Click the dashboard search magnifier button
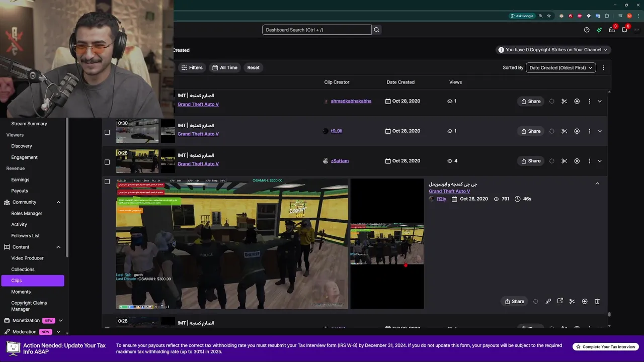The height and width of the screenshot is (362, 644). [376, 30]
